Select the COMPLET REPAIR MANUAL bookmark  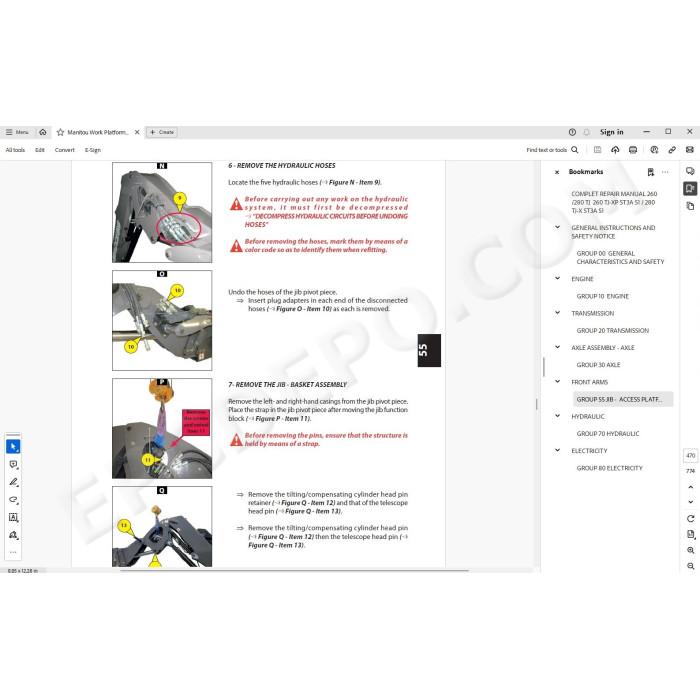[614, 202]
